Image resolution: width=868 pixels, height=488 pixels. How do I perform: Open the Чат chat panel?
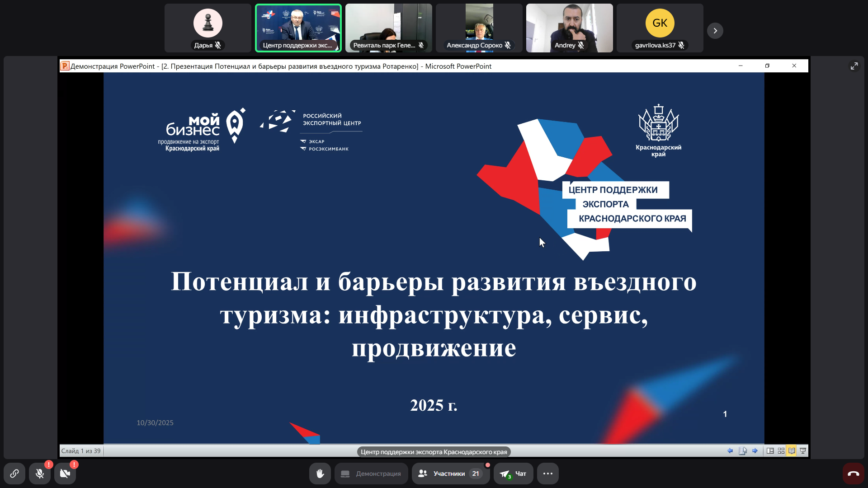514,474
